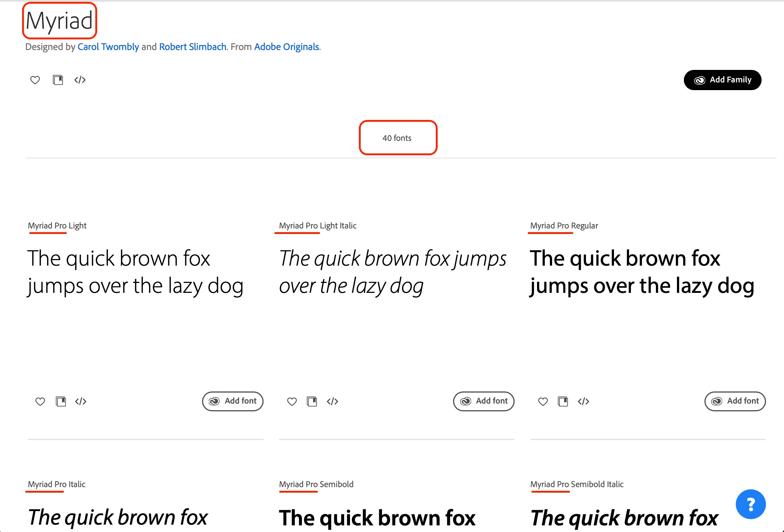Favorite Myriad Pro Light Italic with heart
This screenshot has height=532, width=784.
292,401
